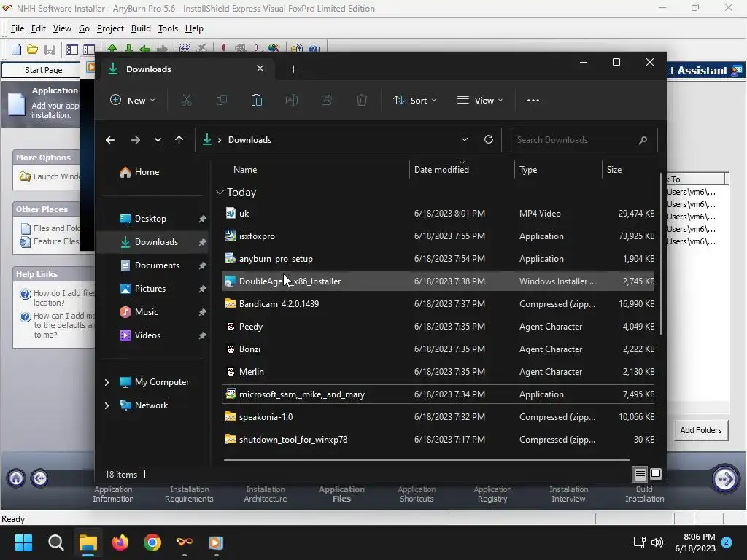Screen dimensions: 747x560
Task: Click the Windows Start button
Action: [x=23, y=542]
